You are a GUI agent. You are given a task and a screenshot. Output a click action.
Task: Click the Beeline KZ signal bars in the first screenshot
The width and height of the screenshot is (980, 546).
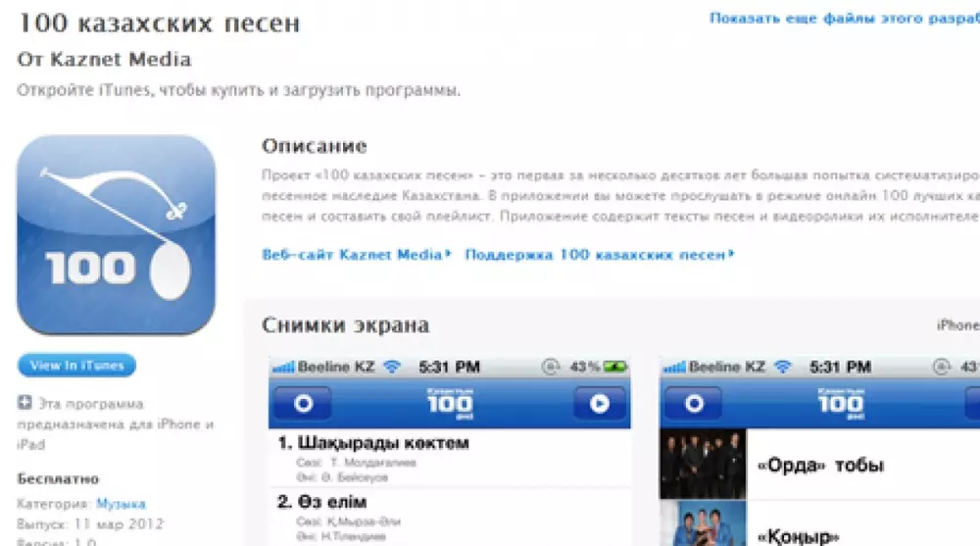tap(283, 368)
